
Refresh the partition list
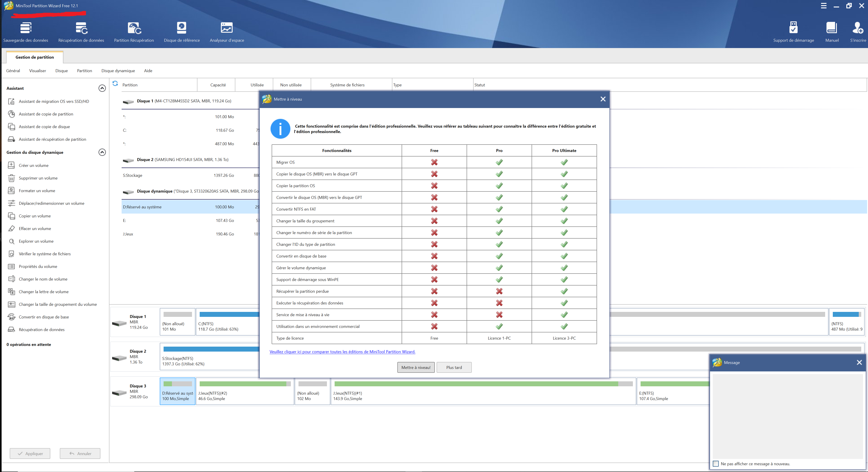pyautogui.click(x=115, y=83)
